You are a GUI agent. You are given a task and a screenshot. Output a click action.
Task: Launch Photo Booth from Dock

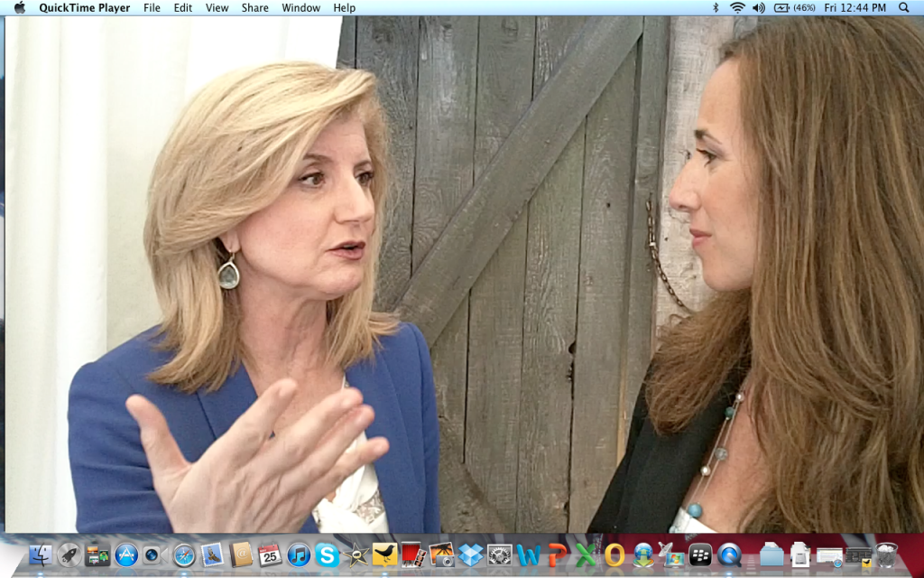[413, 555]
